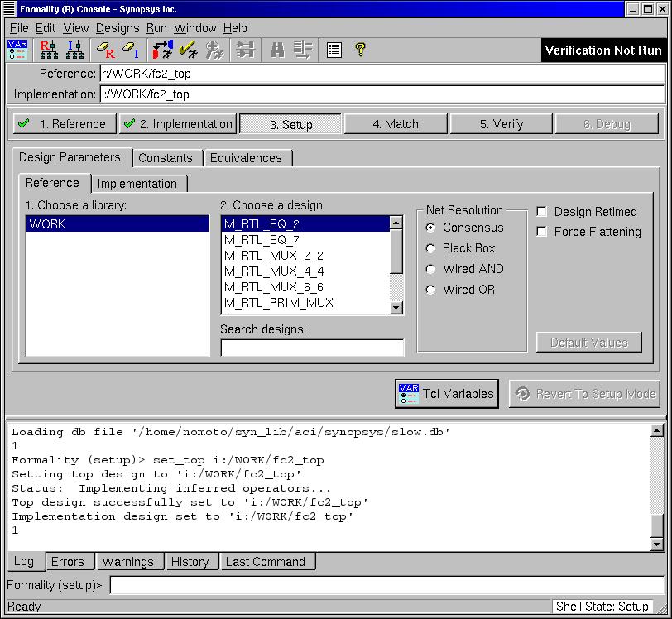Click design list scroll down arrow

coord(396,307)
